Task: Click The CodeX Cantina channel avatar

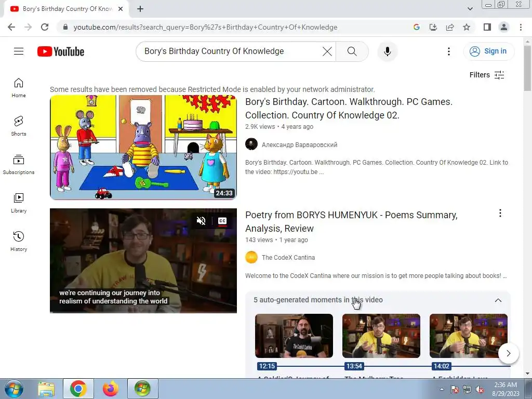Action: coord(251,257)
